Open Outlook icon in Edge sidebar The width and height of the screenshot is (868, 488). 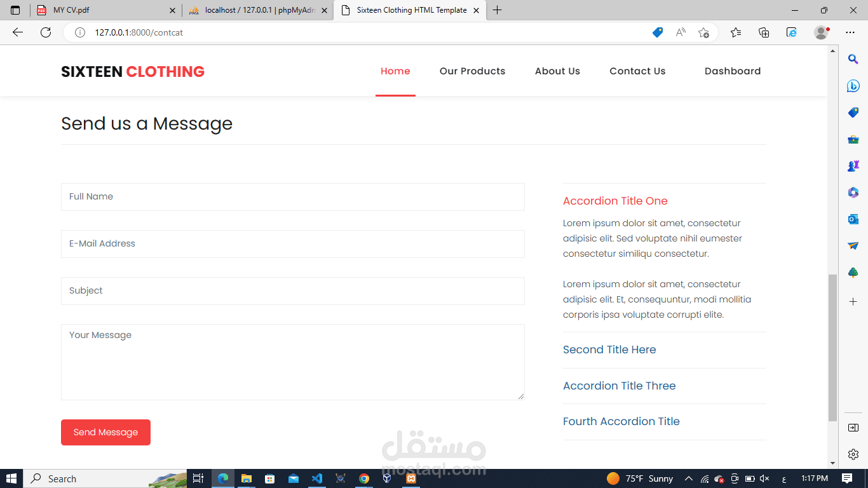(x=853, y=219)
